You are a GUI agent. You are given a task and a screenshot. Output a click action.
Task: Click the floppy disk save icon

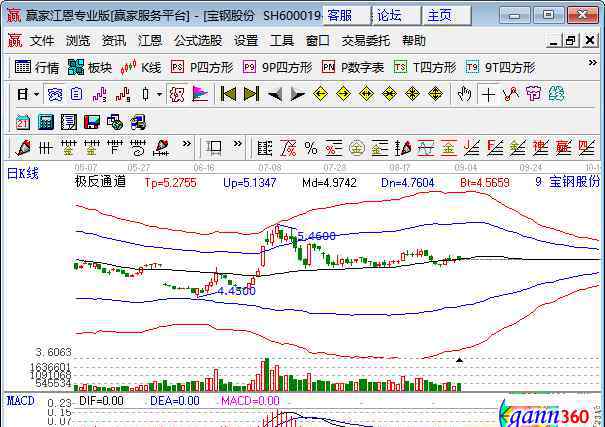[x=92, y=122]
